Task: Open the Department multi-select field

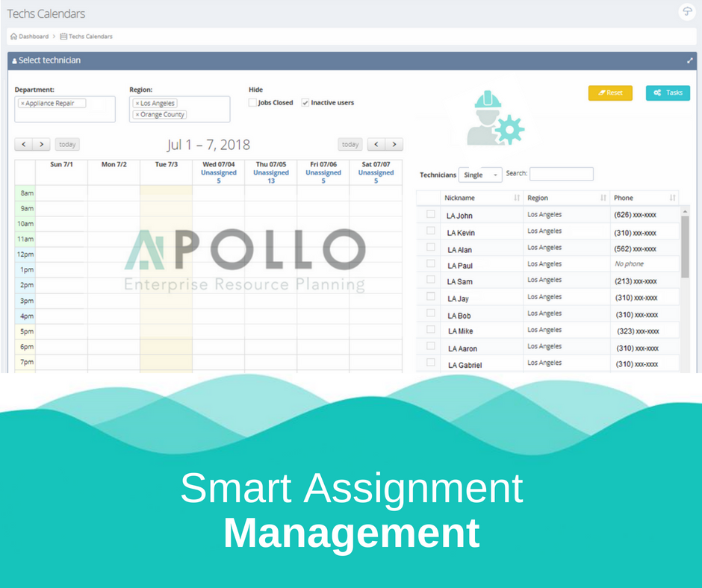Action: [65, 109]
